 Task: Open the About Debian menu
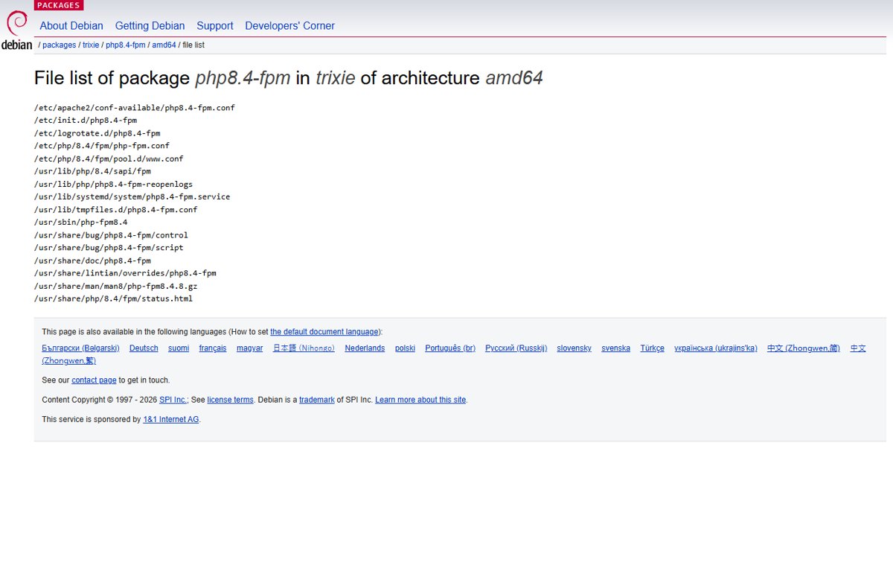pos(71,26)
